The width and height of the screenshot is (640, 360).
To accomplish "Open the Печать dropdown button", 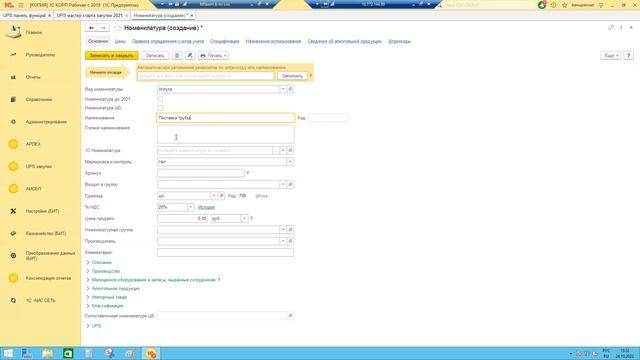I will click(x=213, y=56).
